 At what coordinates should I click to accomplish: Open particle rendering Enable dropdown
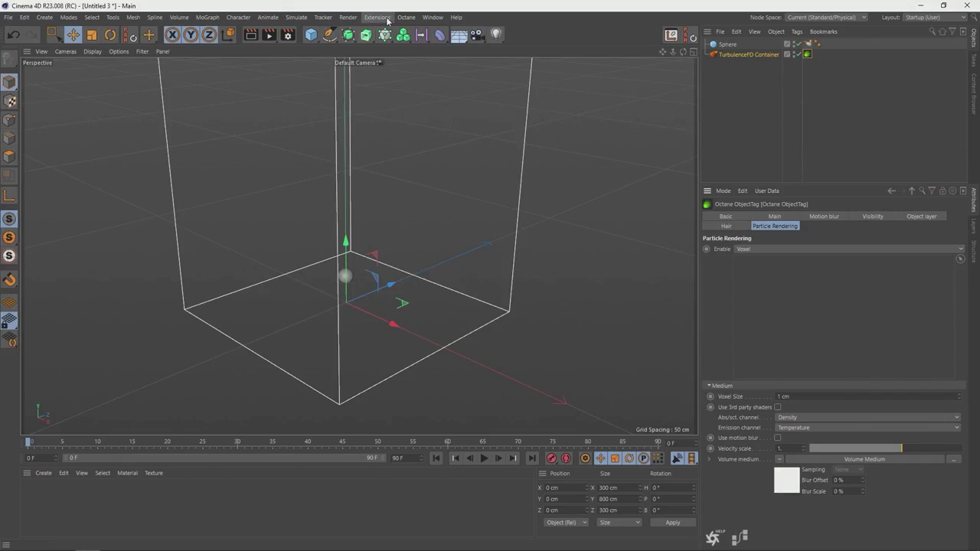pos(849,249)
